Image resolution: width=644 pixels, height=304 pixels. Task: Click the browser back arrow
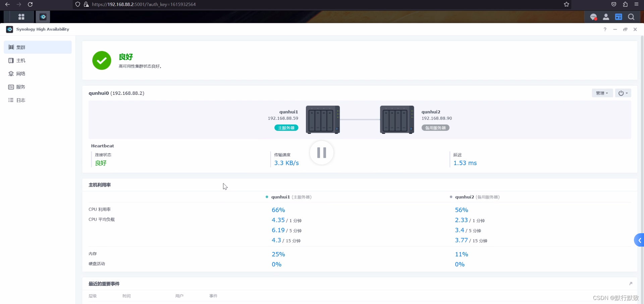tap(7, 4)
